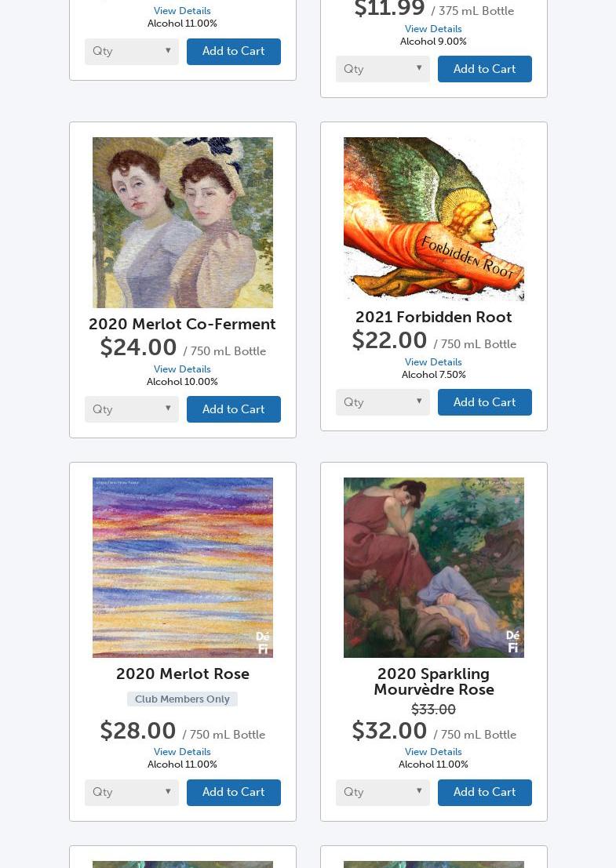This screenshot has width=616, height=868.
Task: Open Qty dropdown in the 375 mL bottle card
Action: [x=382, y=69]
